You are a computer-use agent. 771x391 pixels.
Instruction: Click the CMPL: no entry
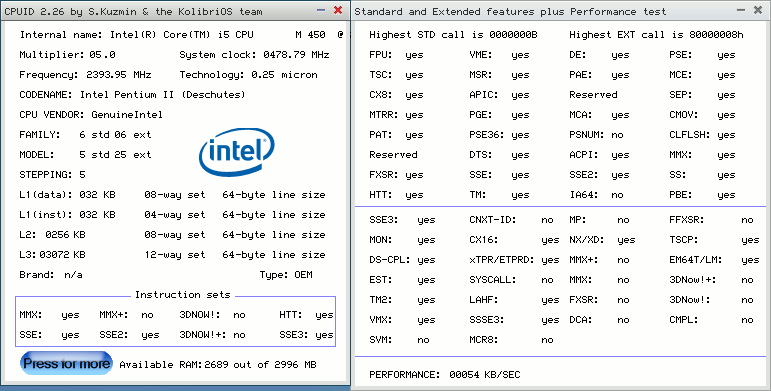(x=712, y=320)
